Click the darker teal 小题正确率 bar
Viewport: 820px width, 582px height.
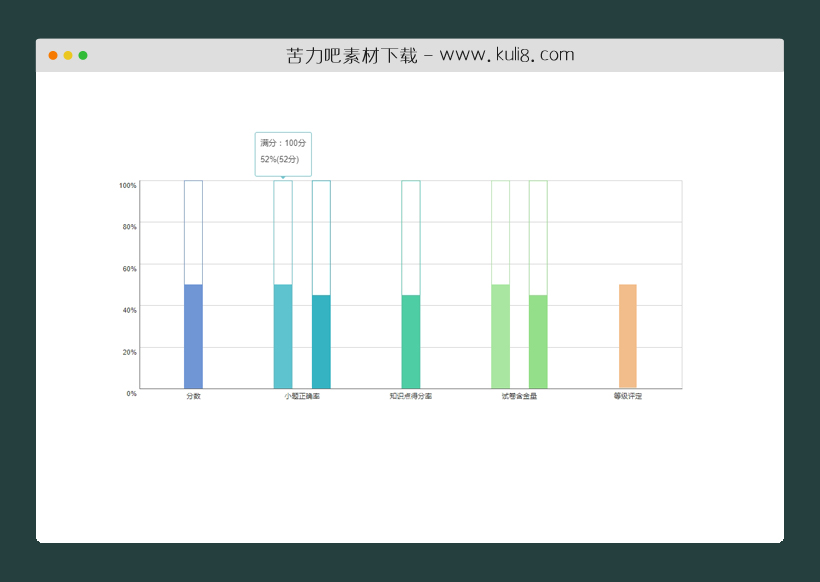click(321, 341)
